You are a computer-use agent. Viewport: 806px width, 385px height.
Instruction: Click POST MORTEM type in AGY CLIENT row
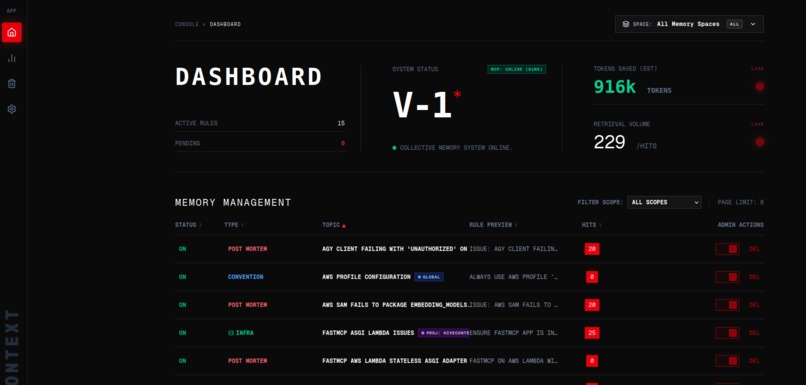(248, 249)
